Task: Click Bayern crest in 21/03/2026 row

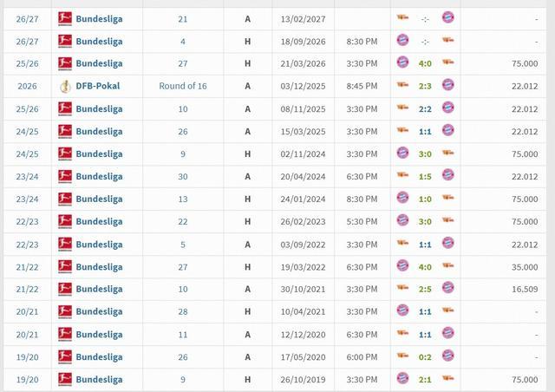Action: (x=402, y=62)
